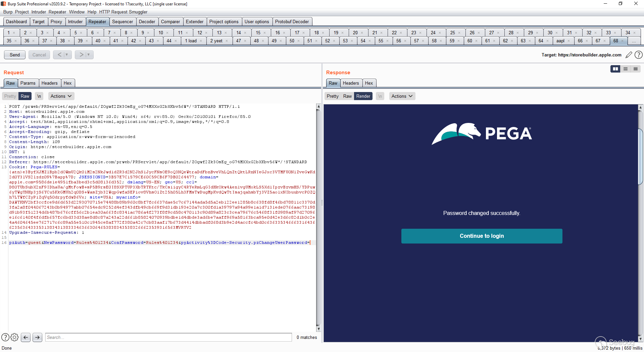Close the '2 yeet' repeater tab

(227, 41)
